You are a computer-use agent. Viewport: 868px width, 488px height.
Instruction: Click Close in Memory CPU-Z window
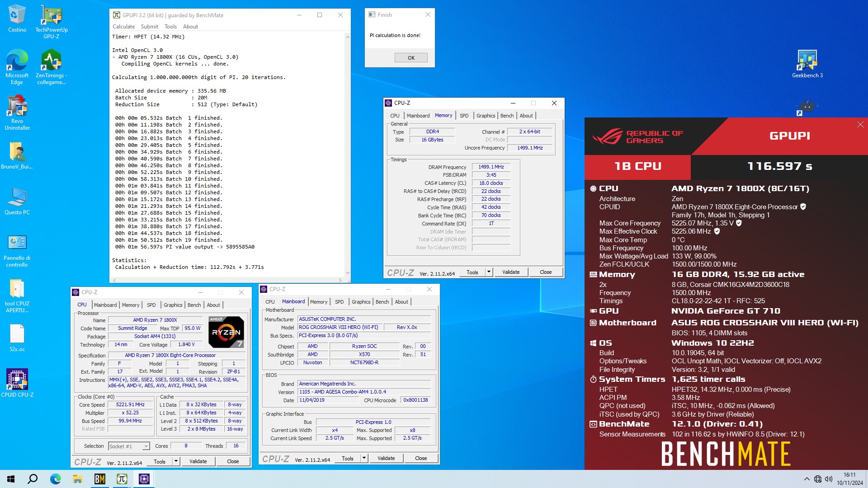click(x=546, y=272)
